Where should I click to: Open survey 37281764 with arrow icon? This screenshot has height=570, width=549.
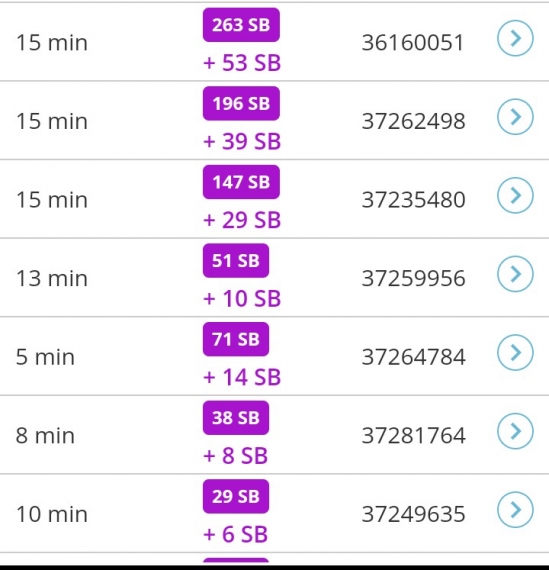515,431
